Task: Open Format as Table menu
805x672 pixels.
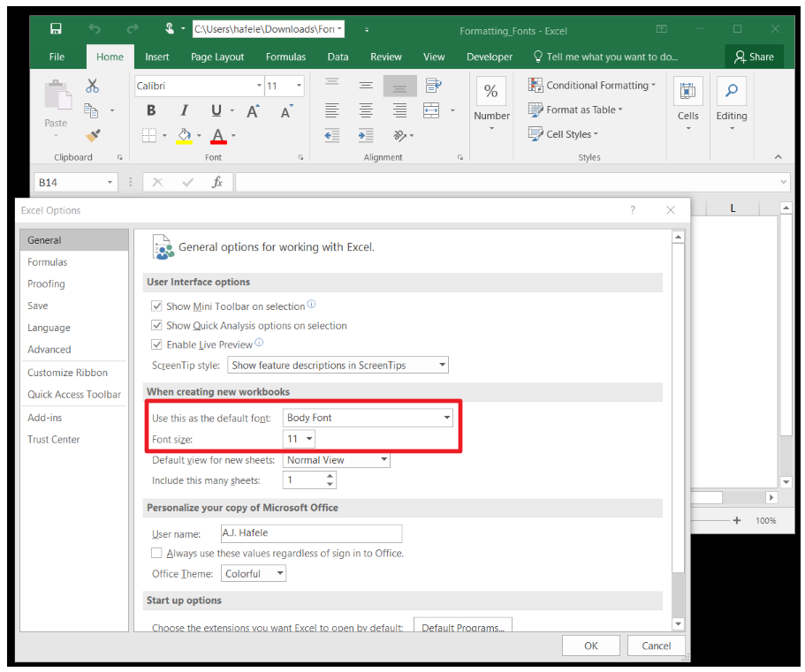Action: (x=575, y=109)
